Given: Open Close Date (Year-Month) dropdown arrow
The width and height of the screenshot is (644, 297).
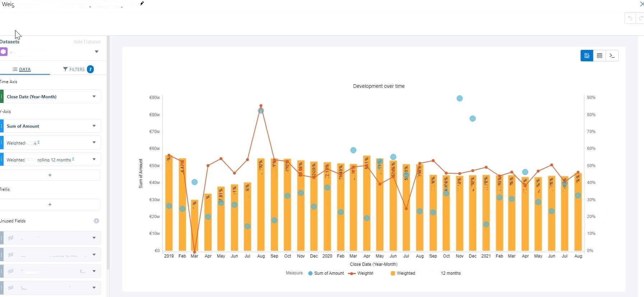Looking at the screenshot, I should 94,96.
